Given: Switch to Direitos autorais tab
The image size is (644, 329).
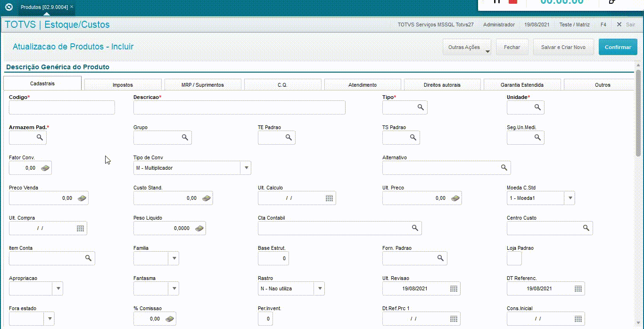Looking at the screenshot, I should [x=442, y=85].
